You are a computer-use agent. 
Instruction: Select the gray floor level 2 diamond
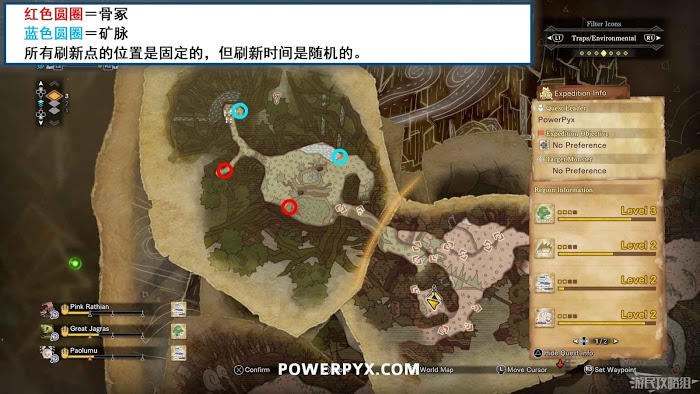pos(54,104)
